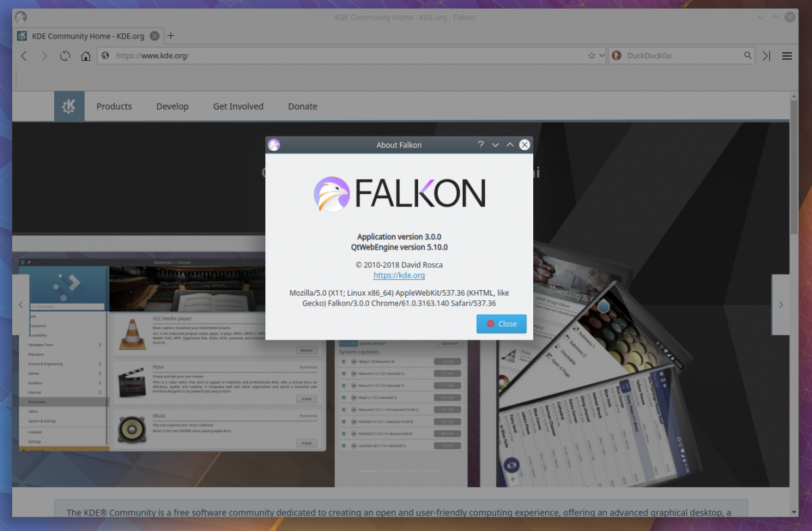
Task: Open the browser hamburger menu
Action: coord(787,55)
